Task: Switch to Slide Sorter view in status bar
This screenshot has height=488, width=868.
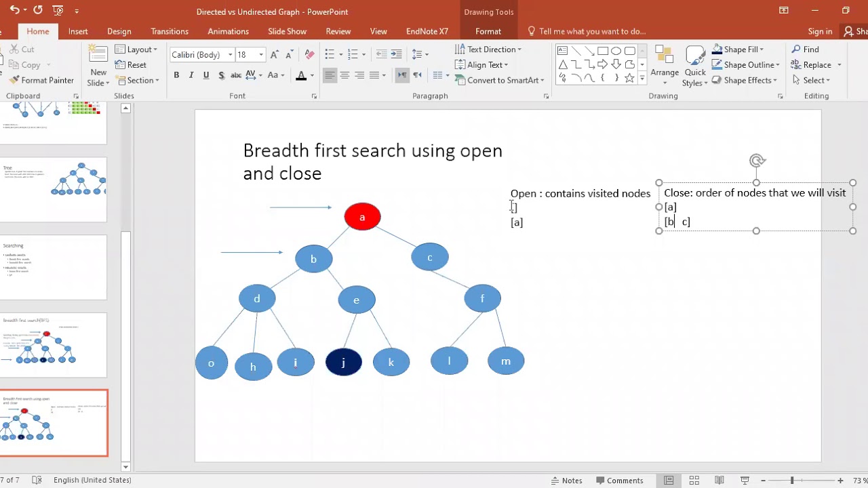Action: pyautogui.click(x=694, y=481)
